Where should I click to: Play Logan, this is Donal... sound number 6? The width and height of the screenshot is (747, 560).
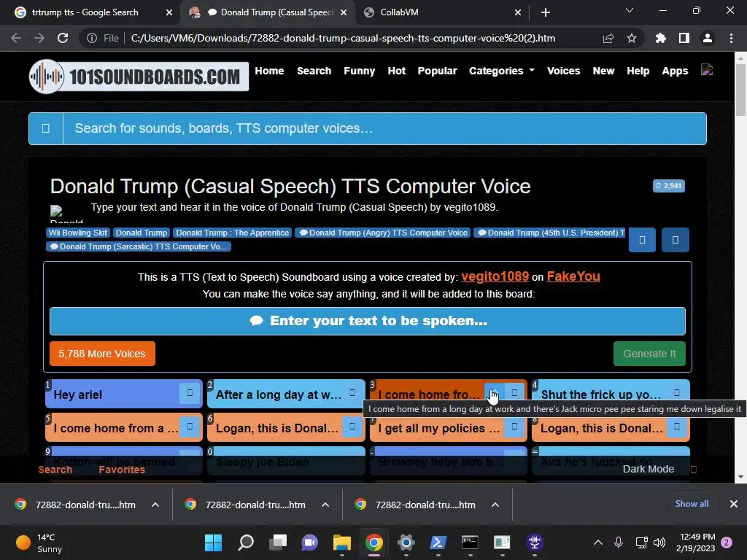pos(274,427)
